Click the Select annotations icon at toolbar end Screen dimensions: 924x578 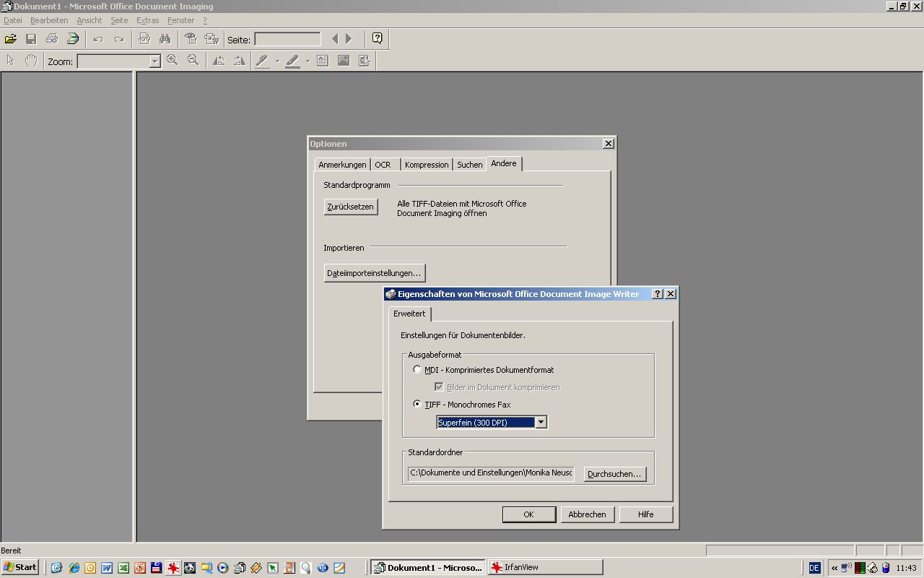pyautogui.click(x=365, y=61)
